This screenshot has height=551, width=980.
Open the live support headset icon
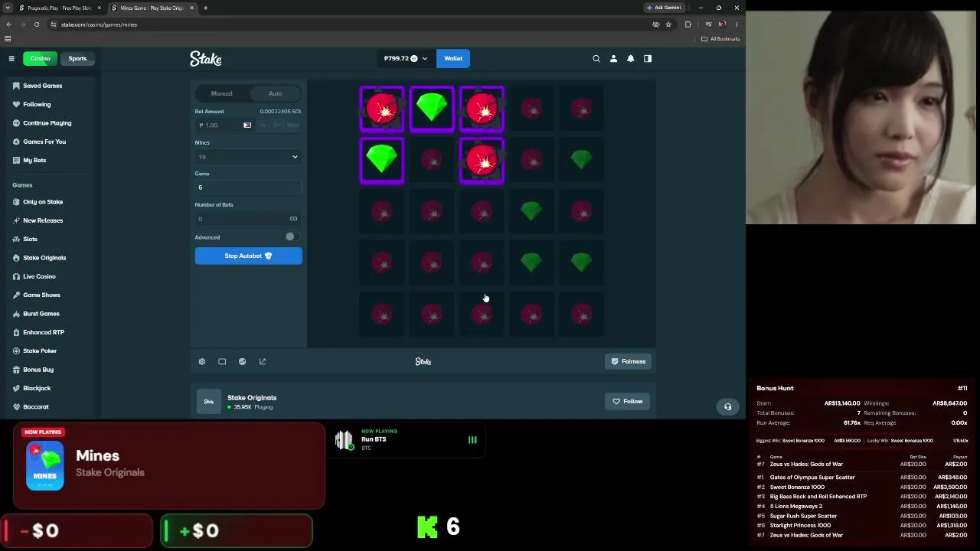pyautogui.click(x=728, y=406)
